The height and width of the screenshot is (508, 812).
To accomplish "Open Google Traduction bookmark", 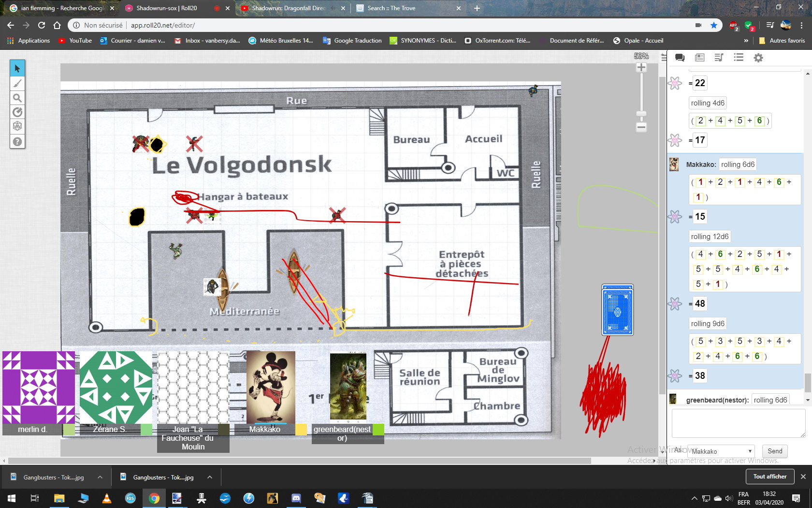I will coord(352,41).
